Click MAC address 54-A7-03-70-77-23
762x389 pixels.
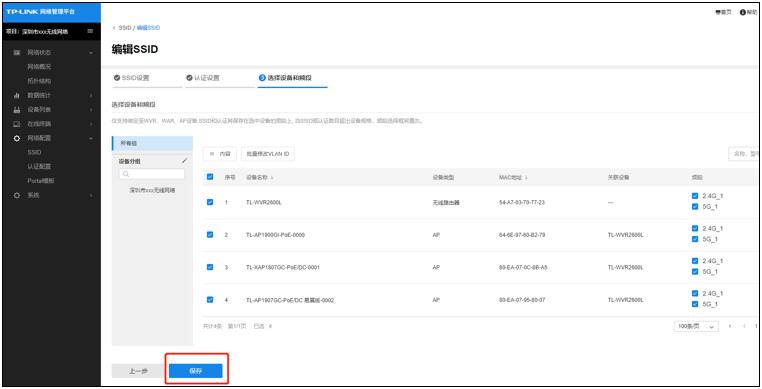522,202
